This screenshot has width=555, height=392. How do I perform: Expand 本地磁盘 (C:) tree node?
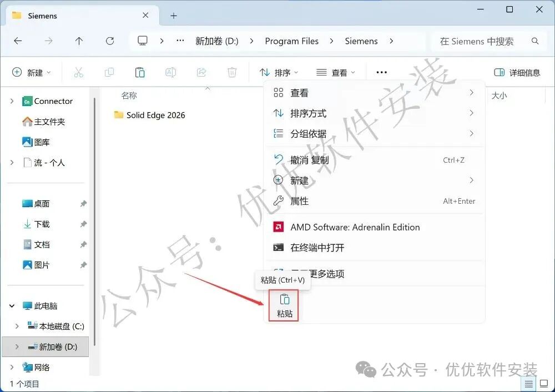[x=17, y=326]
